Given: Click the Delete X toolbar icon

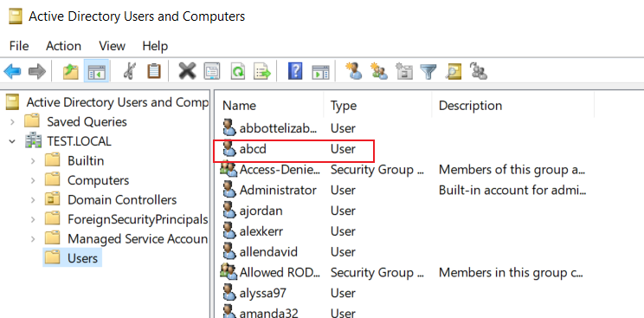Looking at the screenshot, I should tap(187, 72).
